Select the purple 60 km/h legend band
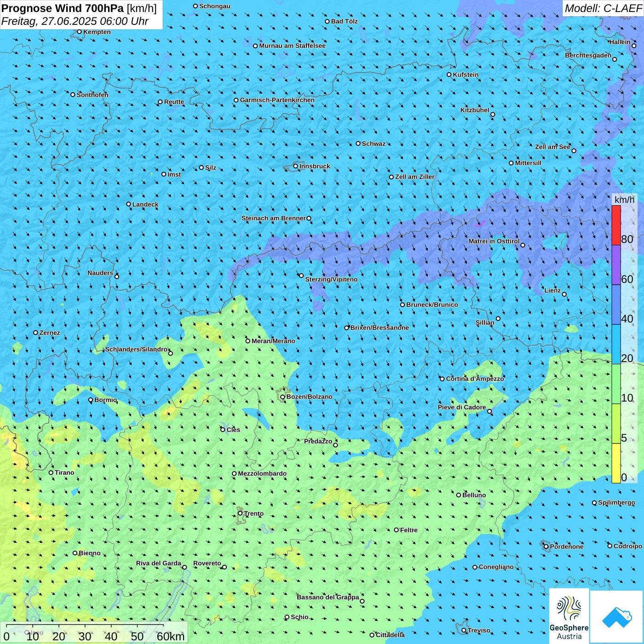The width and height of the screenshot is (644, 644). pyautogui.click(x=616, y=265)
